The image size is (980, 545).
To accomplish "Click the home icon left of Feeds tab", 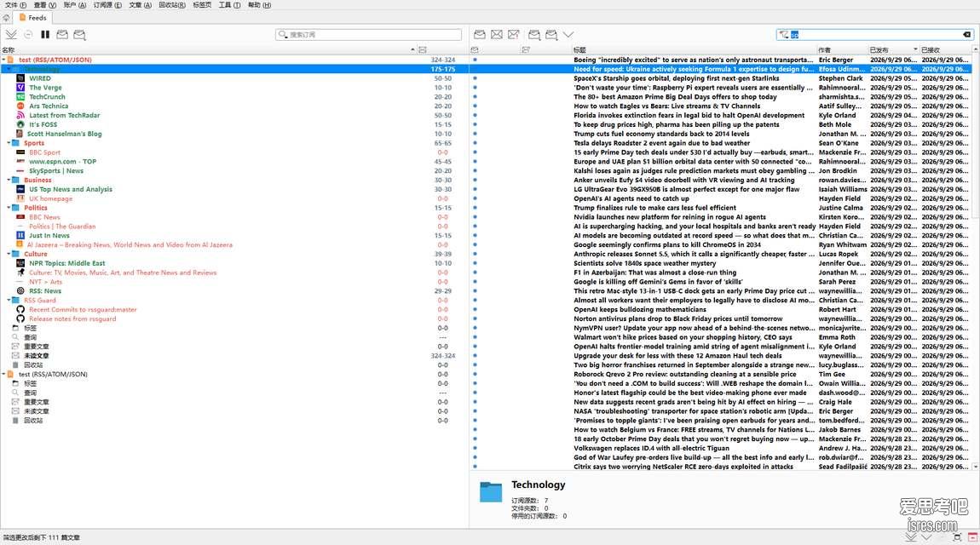I will click(6, 18).
